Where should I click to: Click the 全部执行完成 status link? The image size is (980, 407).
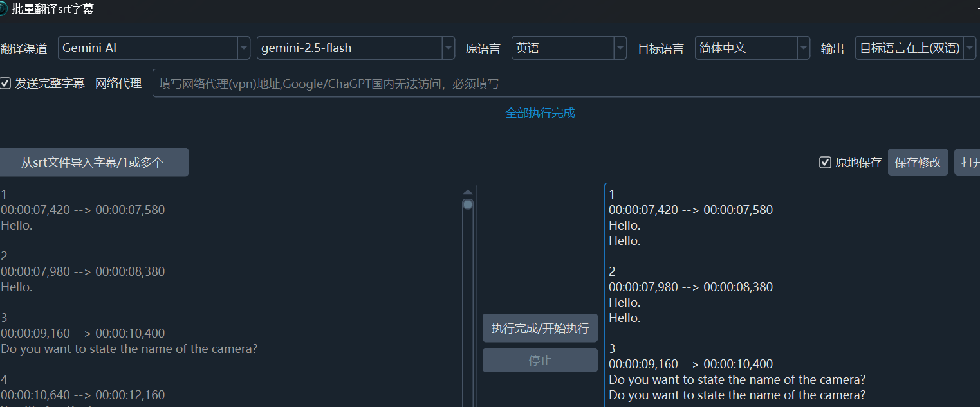coord(540,113)
